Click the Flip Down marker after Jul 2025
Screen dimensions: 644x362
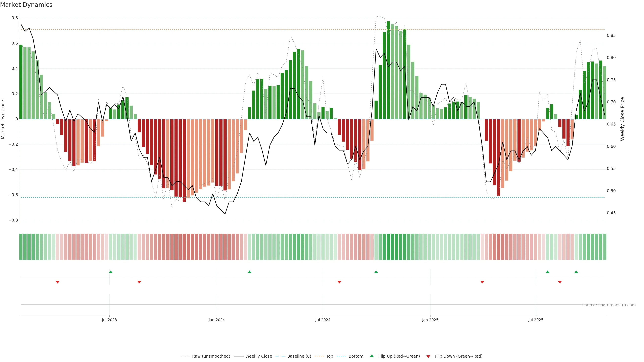tap(560, 282)
